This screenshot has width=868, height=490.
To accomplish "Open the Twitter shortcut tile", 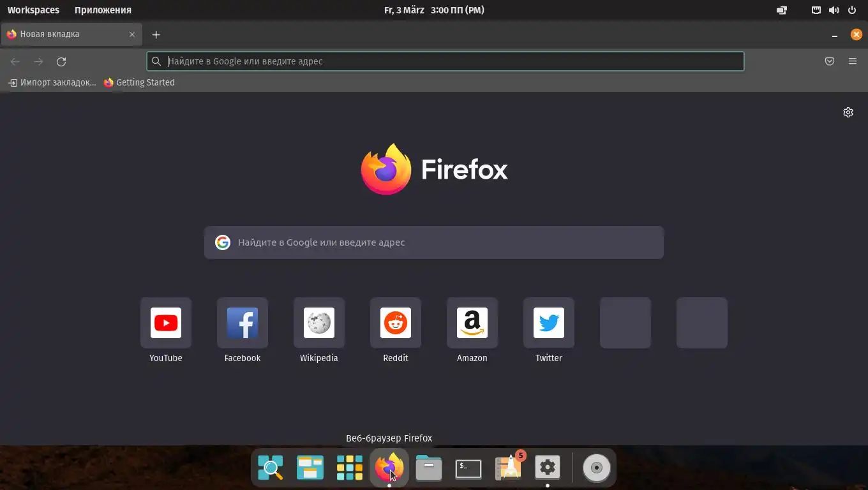I will (549, 323).
